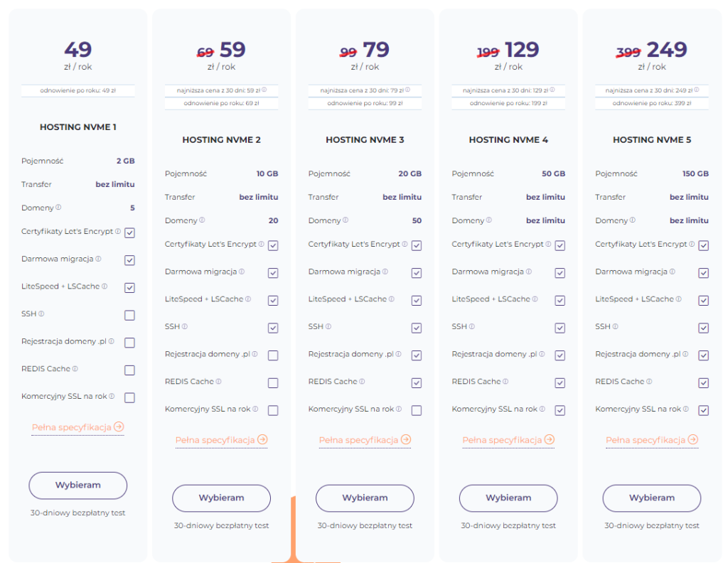Toggle SSH checkbox in HOSTING NVME 1
The height and width of the screenshot is (563, 728).
[129, 316]
